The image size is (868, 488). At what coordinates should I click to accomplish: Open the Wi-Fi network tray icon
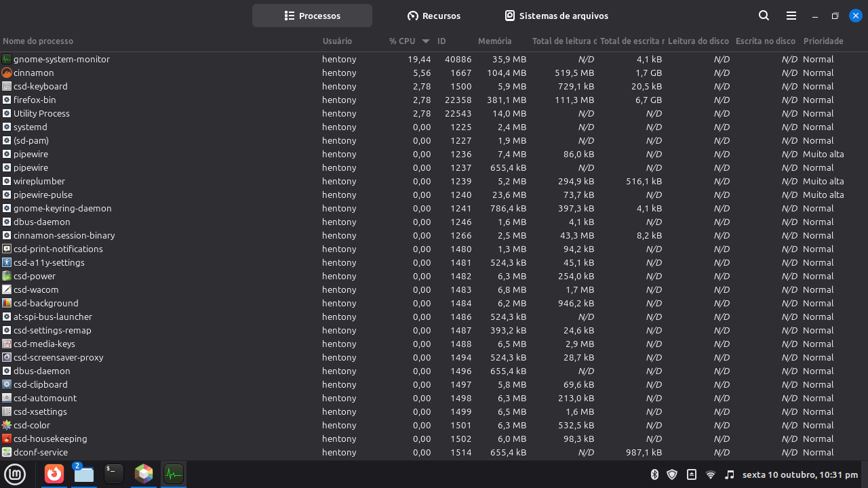click(x=711, y=474)
